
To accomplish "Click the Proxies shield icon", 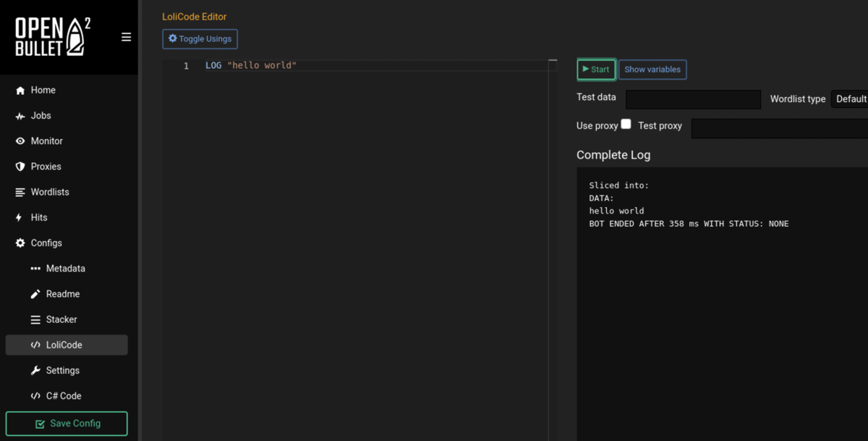I will pos(20,167).
